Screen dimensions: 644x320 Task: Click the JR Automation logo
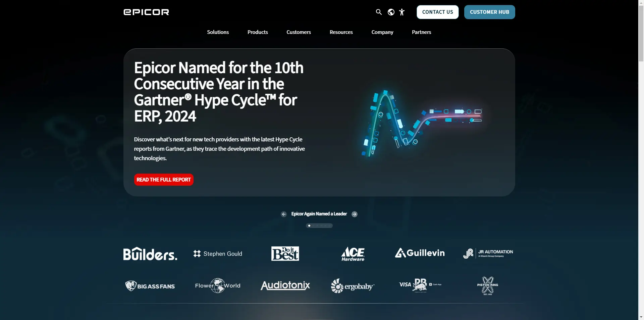coord(488,254)
